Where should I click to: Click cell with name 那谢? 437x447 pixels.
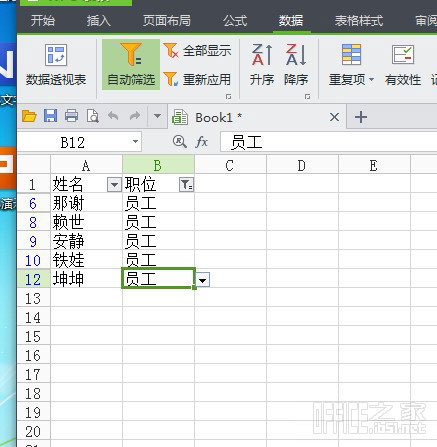(x=86, y=203)
